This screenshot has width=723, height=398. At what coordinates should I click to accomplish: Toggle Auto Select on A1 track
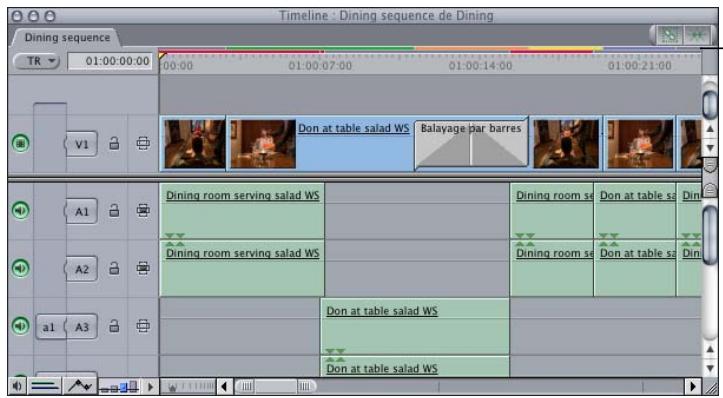point(143,211)
